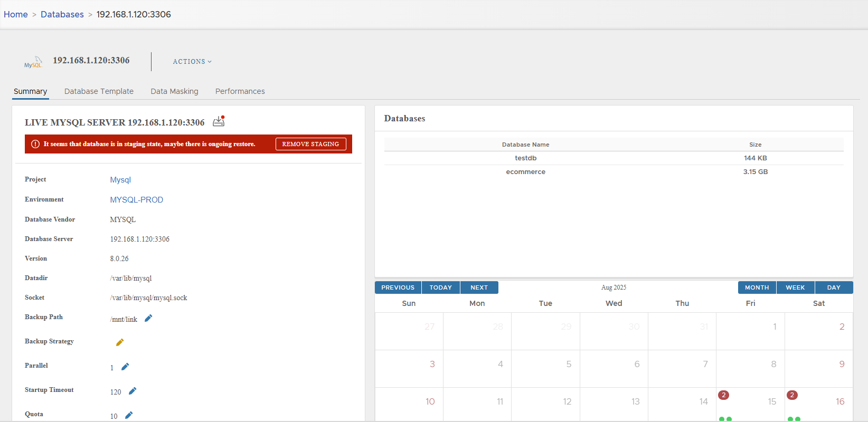This screenshot has width=868, height=422.
Task: Edit the Backup Path value
Action: [148, 318]
